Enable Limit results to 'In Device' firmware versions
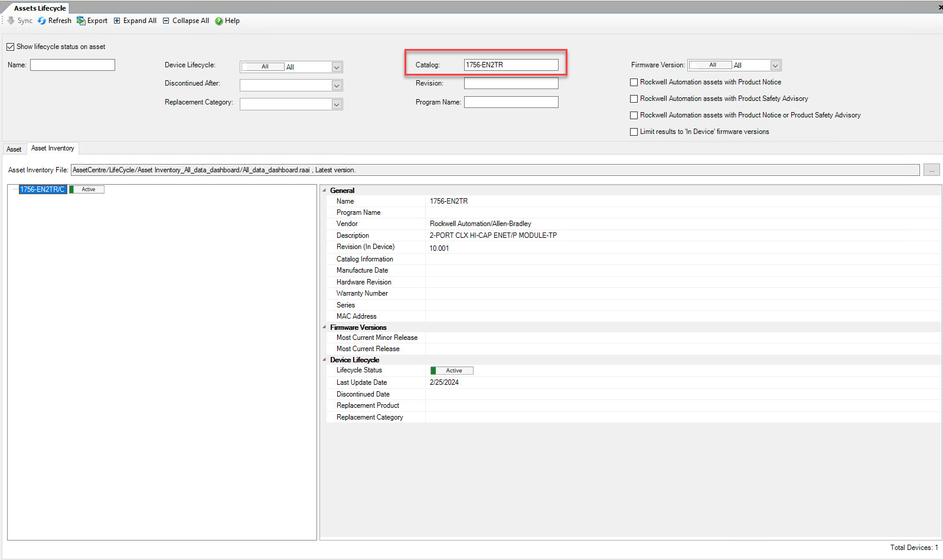Image resolution: width=943 pixels, height=560 pixels. pos(634,132)
